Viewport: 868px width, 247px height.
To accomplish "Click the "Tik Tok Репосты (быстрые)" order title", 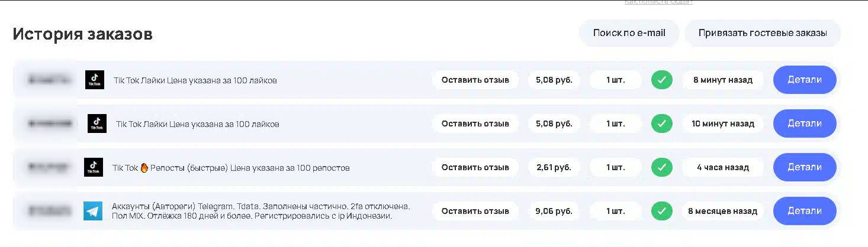I will pos(231,168).
